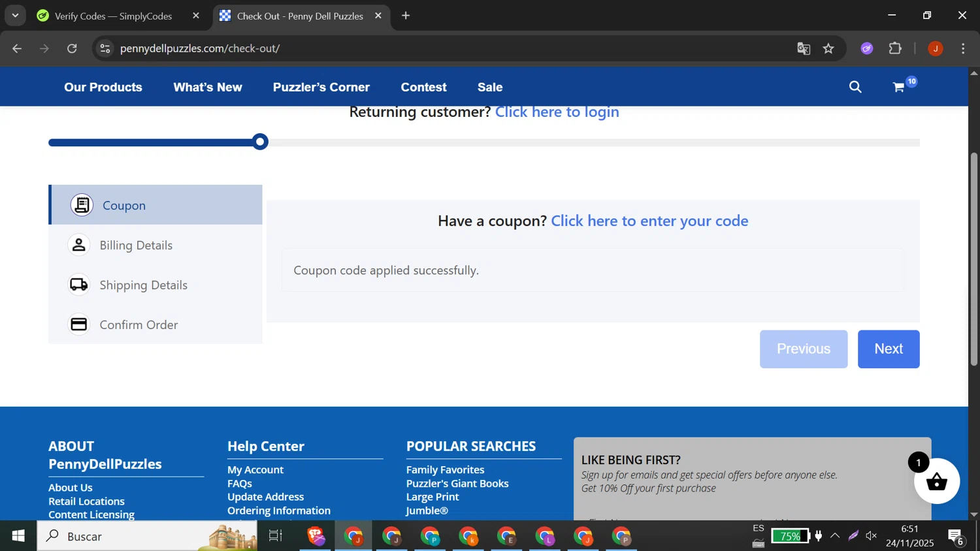The image size is (980, 551).
Task: Open the Windows Start menu
Action: pos(18,536)
